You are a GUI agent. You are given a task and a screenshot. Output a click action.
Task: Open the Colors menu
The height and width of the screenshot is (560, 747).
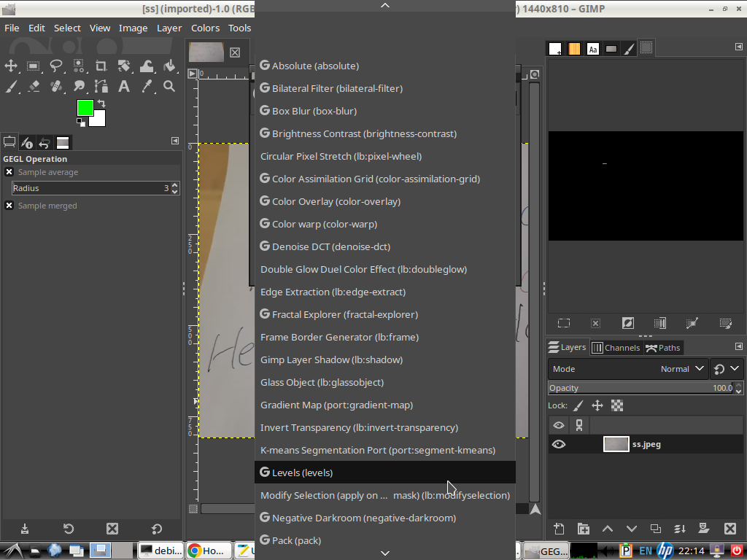point(205,28)
